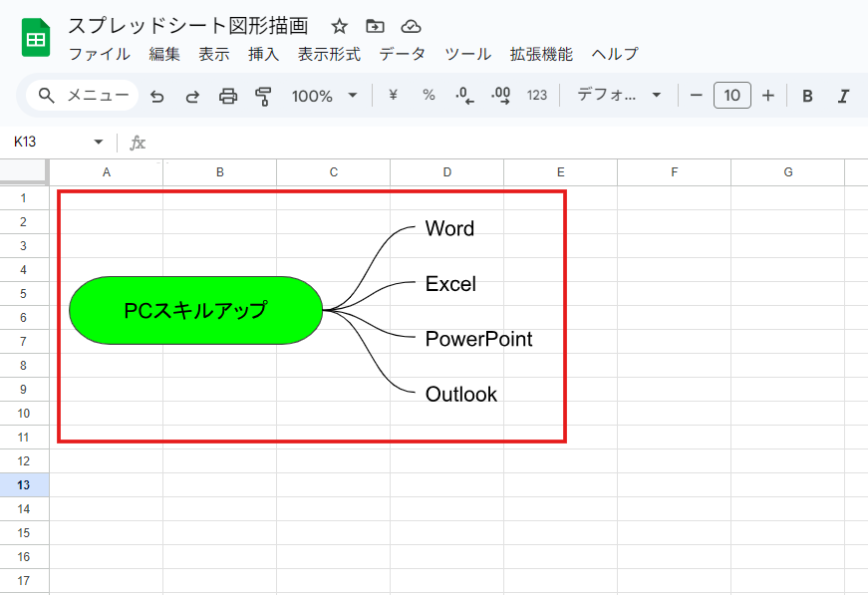Check the cloud save status icon
This screenshot has width=868, height=595.
click(x=411, y=26)
